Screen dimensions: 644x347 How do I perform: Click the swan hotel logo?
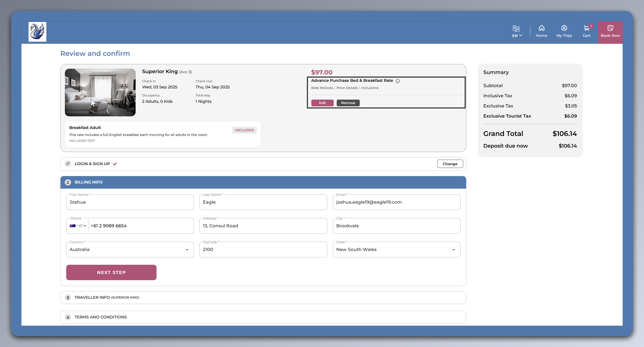point(37,32)
